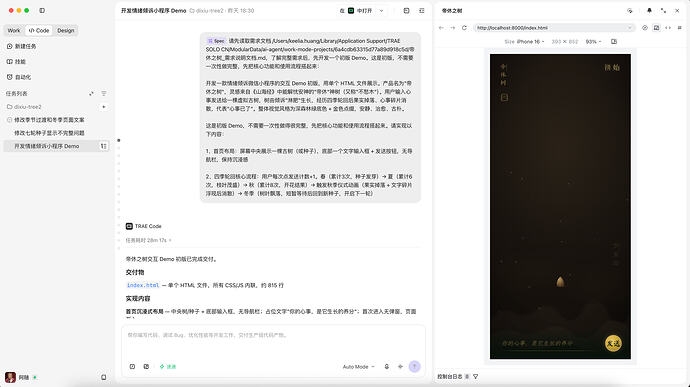Image resolution: width=690 pixels, height=387 pixels.
Task: Open the preview toolbar more menu icon
Action: pos(679,28)
